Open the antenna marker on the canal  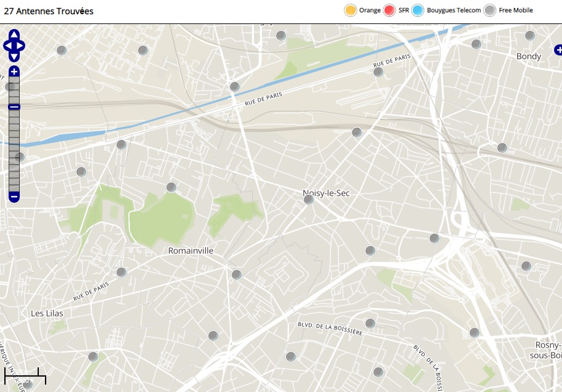tap(234, 87)
